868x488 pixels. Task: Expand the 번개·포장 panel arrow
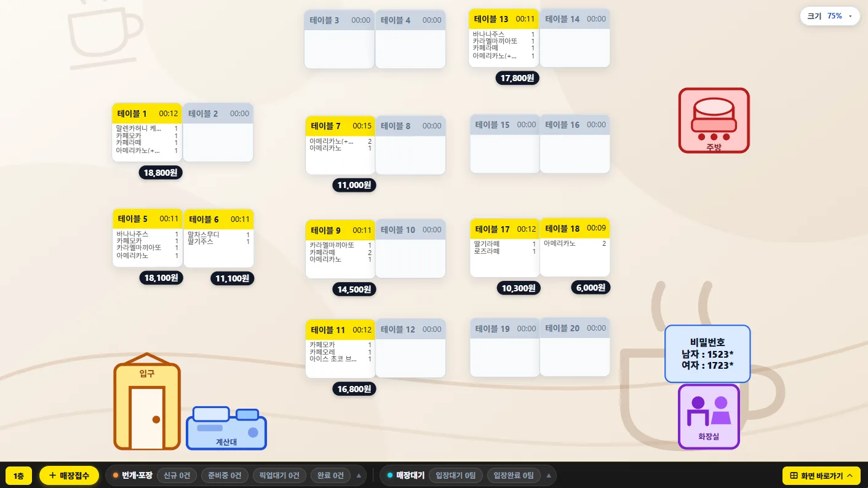(359, 475)
